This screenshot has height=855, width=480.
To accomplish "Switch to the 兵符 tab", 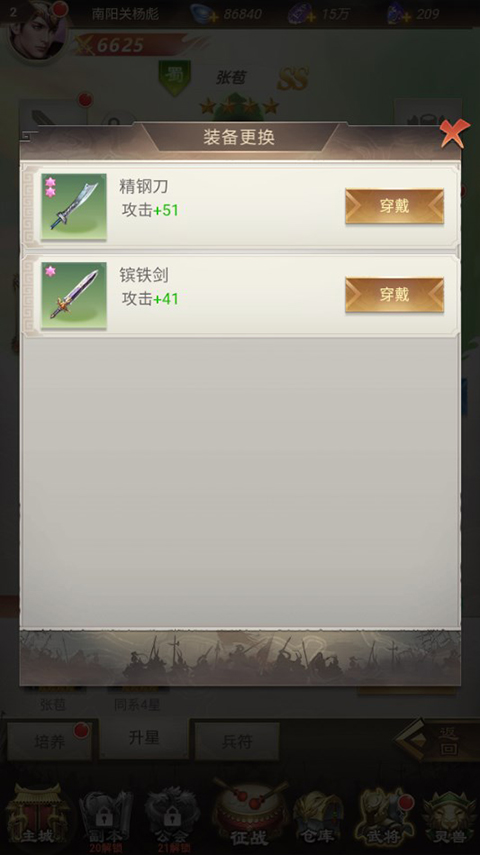I will pos(237,741).
